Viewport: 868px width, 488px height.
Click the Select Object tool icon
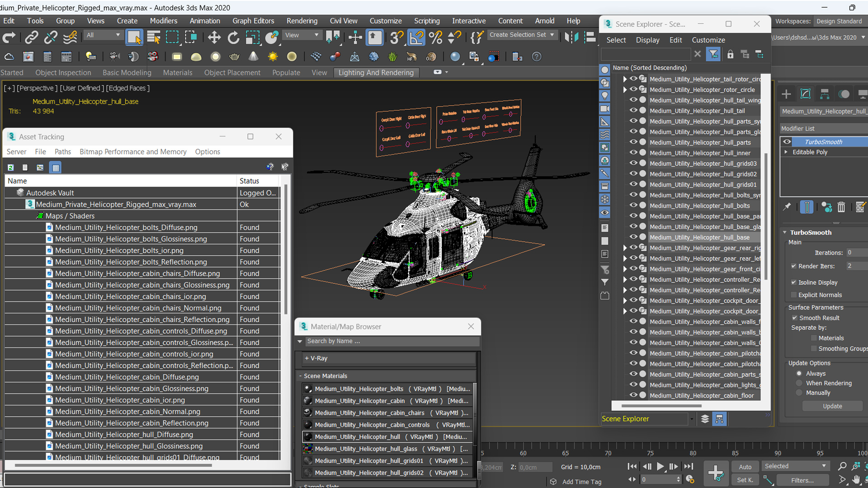[134, 38]
